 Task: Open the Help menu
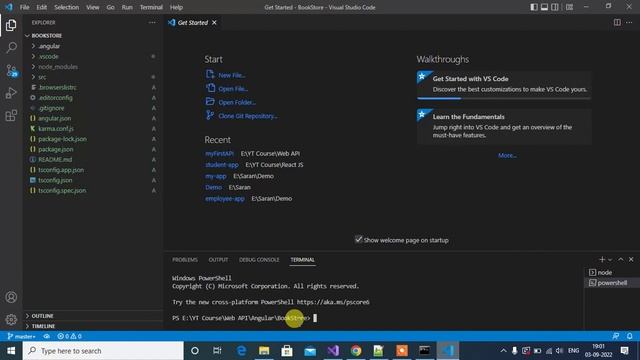[x=176, y=7]
